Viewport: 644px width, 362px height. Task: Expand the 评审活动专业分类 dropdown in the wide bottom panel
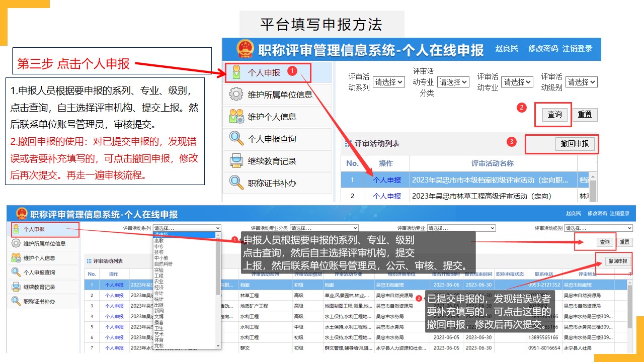[x=324, y=228]
